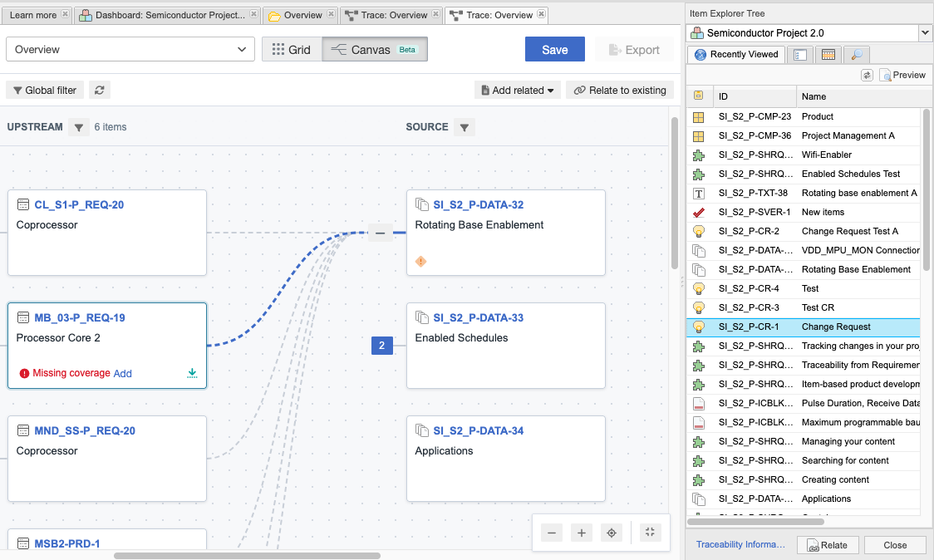Open the MND_SS-P_REQ-20 item link
The height and width of the screenshot is (560, 934).
tap(85, 430)
